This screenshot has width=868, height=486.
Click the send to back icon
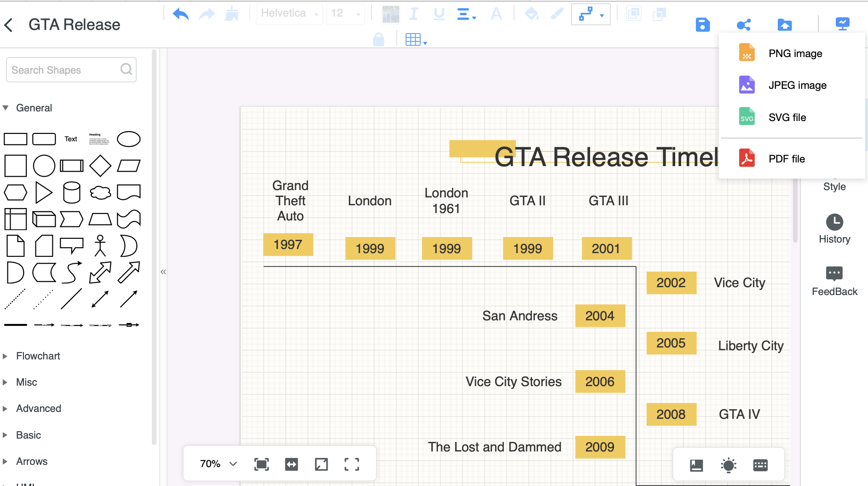660,14
